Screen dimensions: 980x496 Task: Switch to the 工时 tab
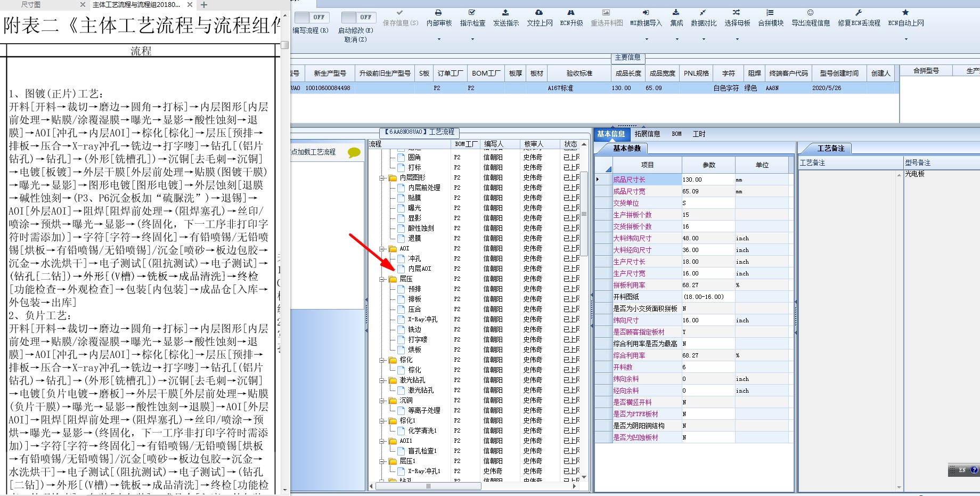click(699, 134)
